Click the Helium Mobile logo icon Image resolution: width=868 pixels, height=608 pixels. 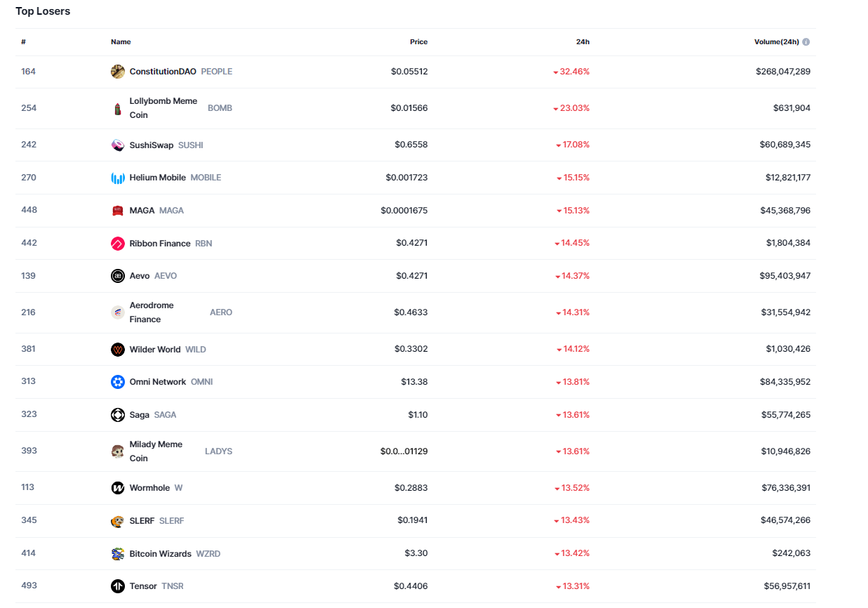[118, 178]
